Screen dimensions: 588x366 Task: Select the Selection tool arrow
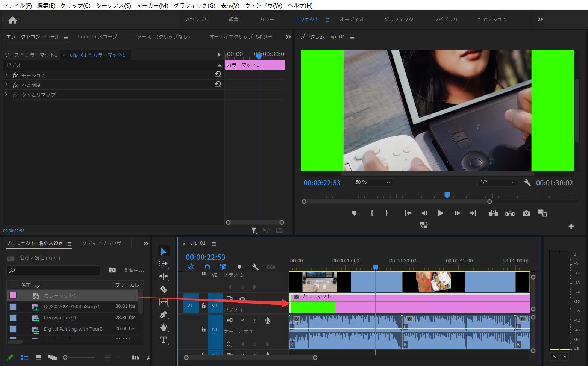click(x=164, y=251)
